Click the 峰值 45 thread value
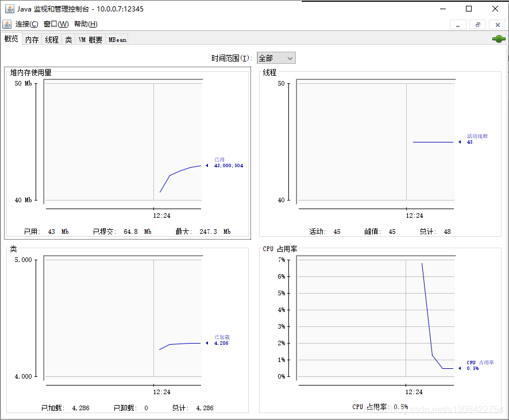 [380, 232]
